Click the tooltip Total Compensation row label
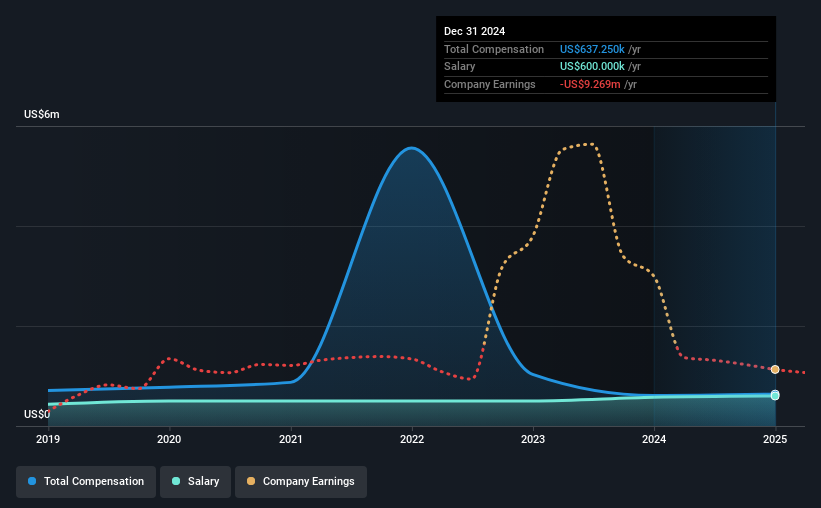 pyautogui.click(x=494, y=49)
